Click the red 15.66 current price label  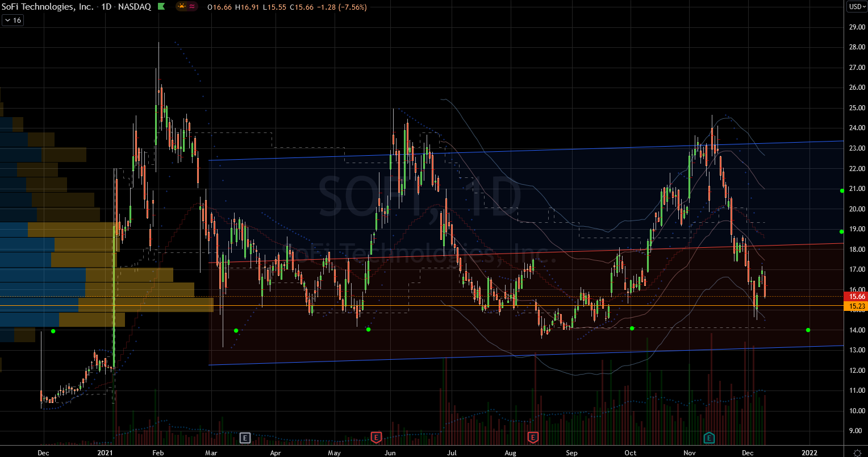coord(856,296)
